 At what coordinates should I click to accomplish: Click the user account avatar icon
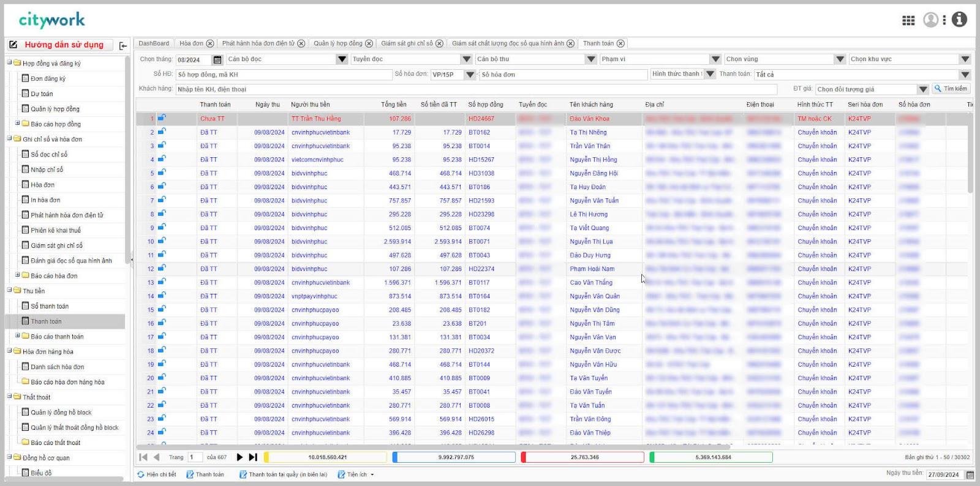(x=930, y=20)
